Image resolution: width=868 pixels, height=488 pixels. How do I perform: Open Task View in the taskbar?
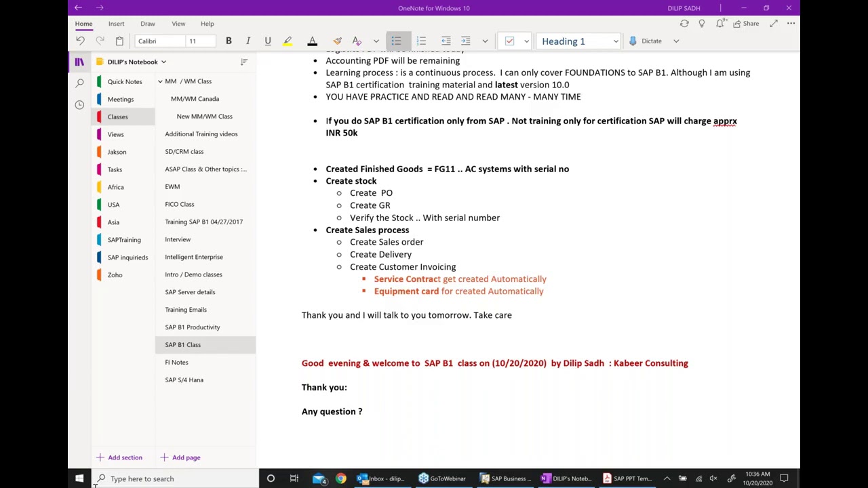(294, 479)
